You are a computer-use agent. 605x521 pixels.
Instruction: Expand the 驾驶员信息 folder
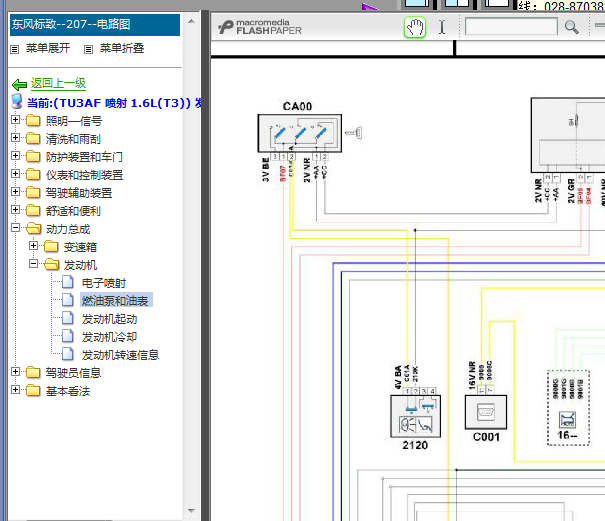15,371
